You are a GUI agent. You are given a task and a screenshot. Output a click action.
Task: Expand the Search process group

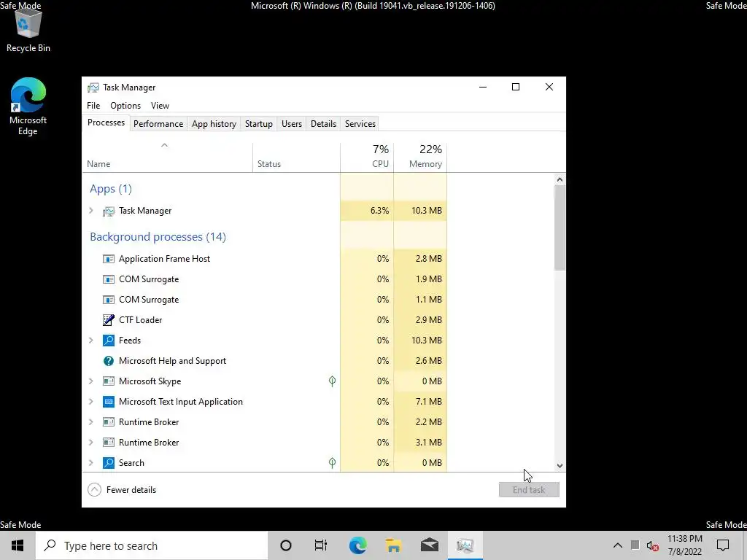click(x=91, y=463)
